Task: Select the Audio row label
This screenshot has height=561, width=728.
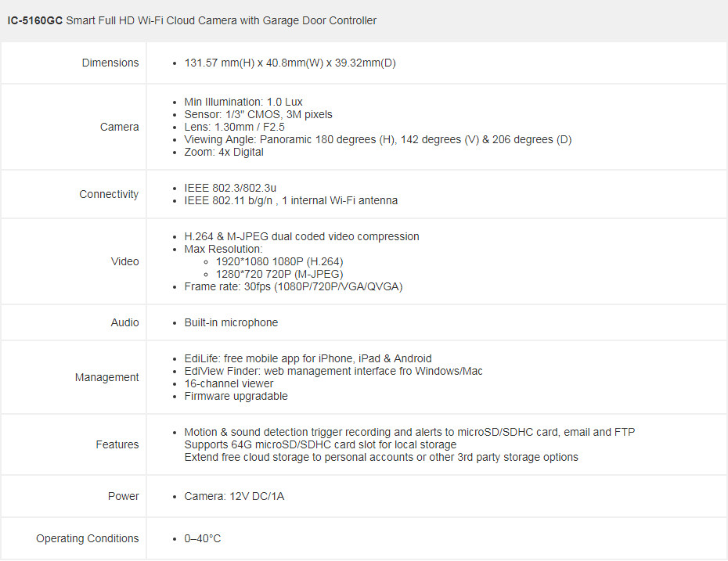Action: click(x=125, y=322)
